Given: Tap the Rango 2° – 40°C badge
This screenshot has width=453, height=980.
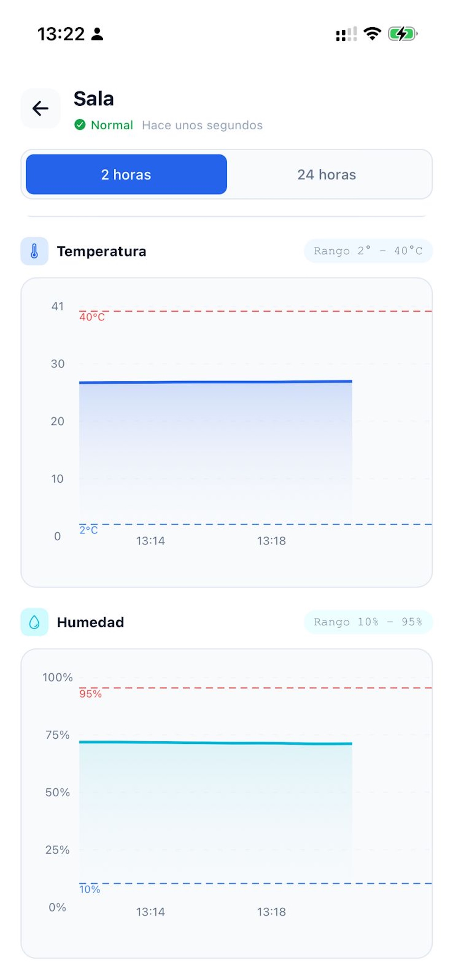Looking at the screenshot, I should point(368,251).
